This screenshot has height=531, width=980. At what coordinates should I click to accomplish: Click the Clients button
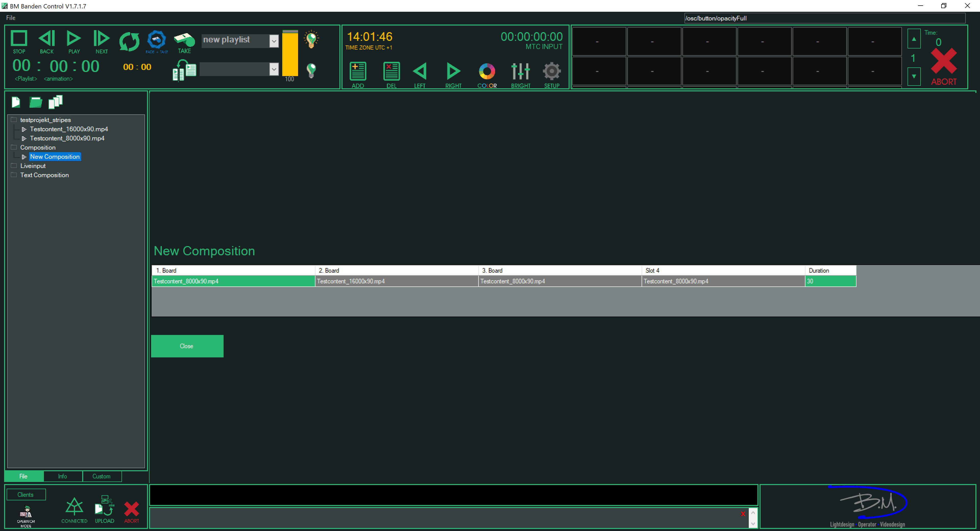tap(26, 494)
